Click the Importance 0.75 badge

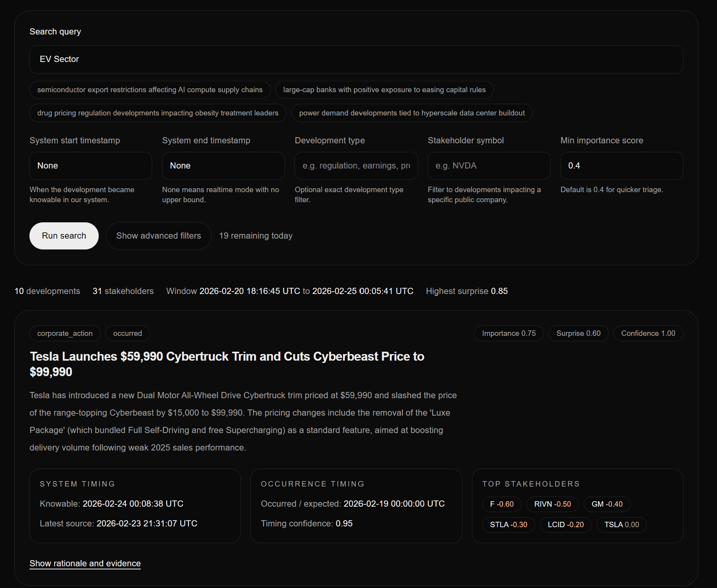(x=508, y=333)
